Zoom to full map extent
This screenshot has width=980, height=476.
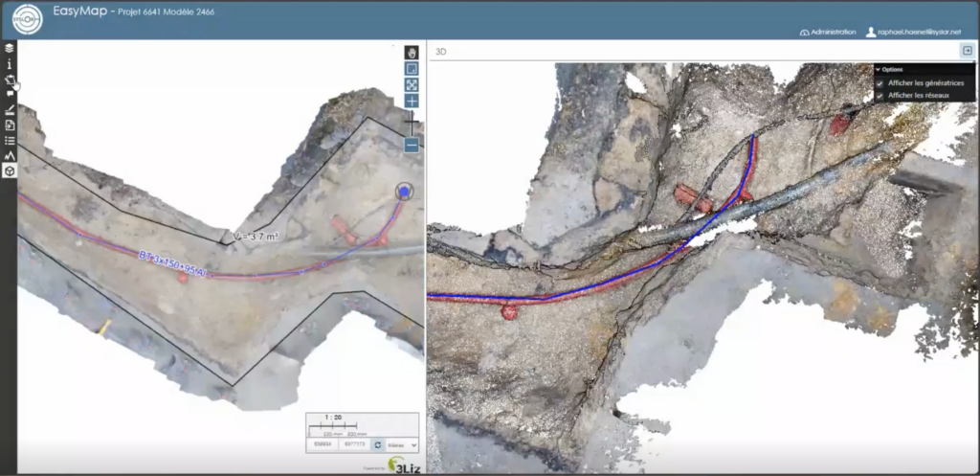pyautogui.click(x=412, y=85)
